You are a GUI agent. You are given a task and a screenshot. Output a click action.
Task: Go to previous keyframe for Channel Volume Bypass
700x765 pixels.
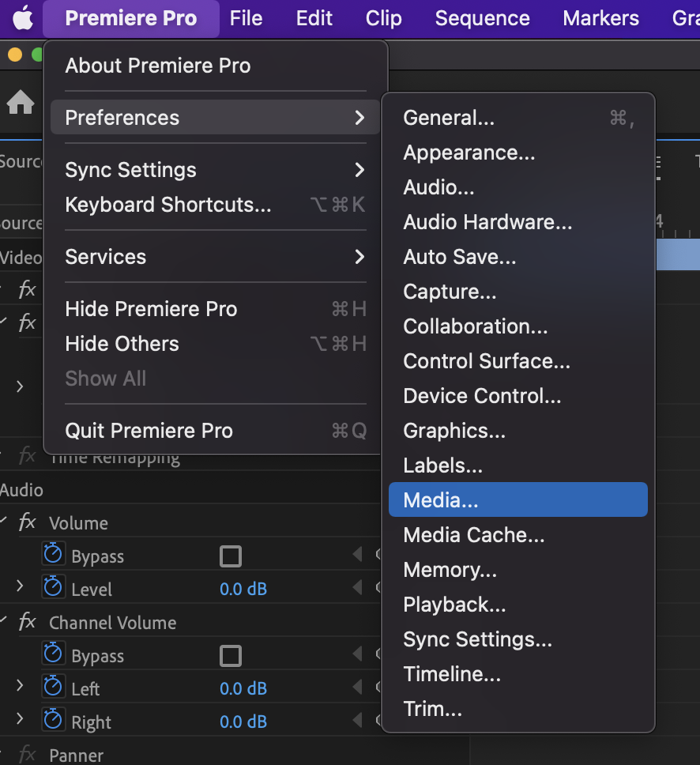click(x=358, y=654)
